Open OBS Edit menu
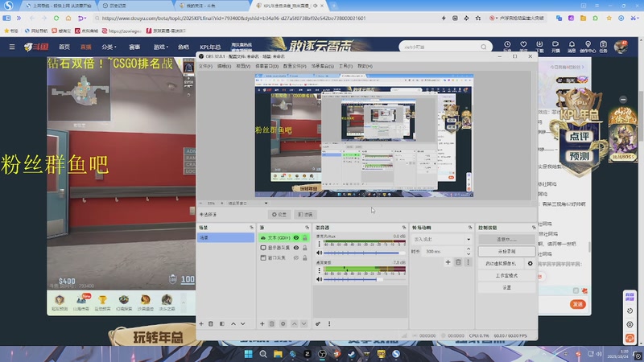 [225, 66]
